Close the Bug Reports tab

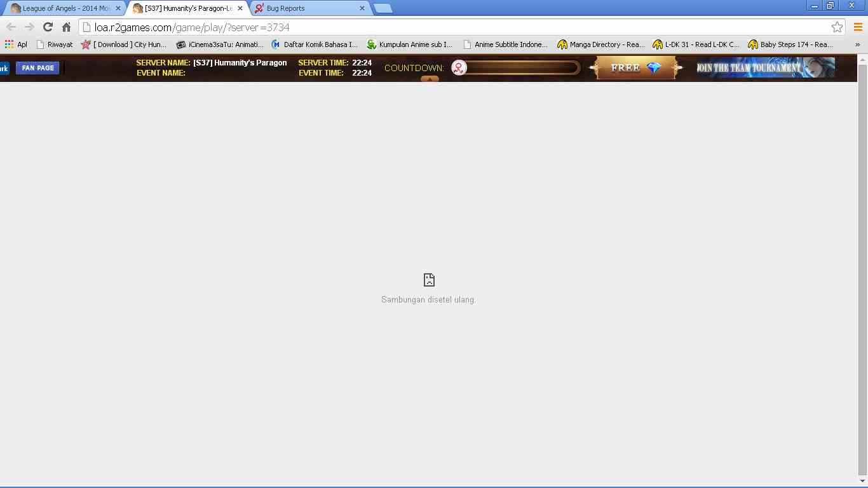click(x=362, y=8)
